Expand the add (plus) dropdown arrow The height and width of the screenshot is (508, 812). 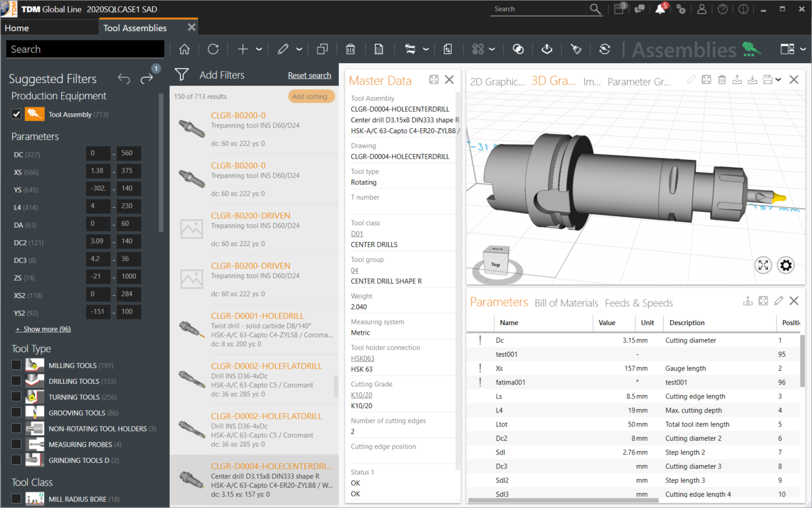[x=259, y=50]
